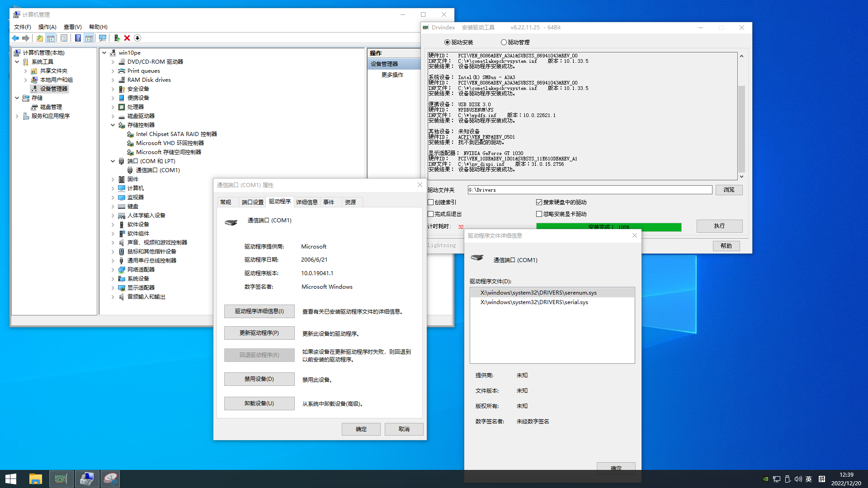The width and height of the screenshot is (868, 488).
Task: Click the red X Uninstall device icon
Action: (x=127, y=38)
